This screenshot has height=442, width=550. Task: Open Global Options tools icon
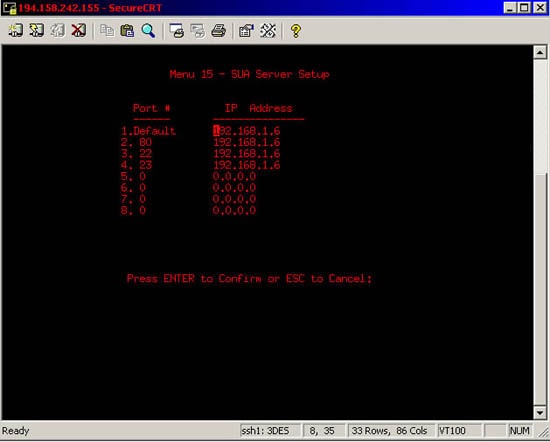[268, 31]
